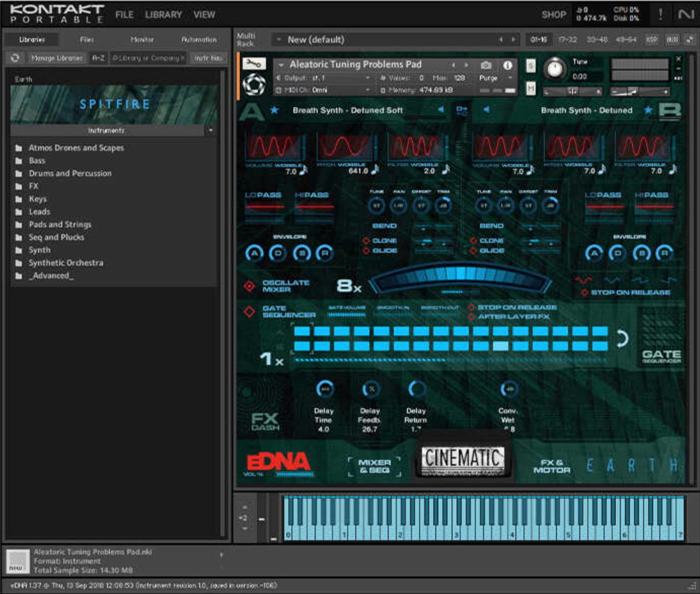Image resolution: width=700 pixels, height=594 pixels.
Task: Show the aux sends panel icon
Action: pos(672,40)
